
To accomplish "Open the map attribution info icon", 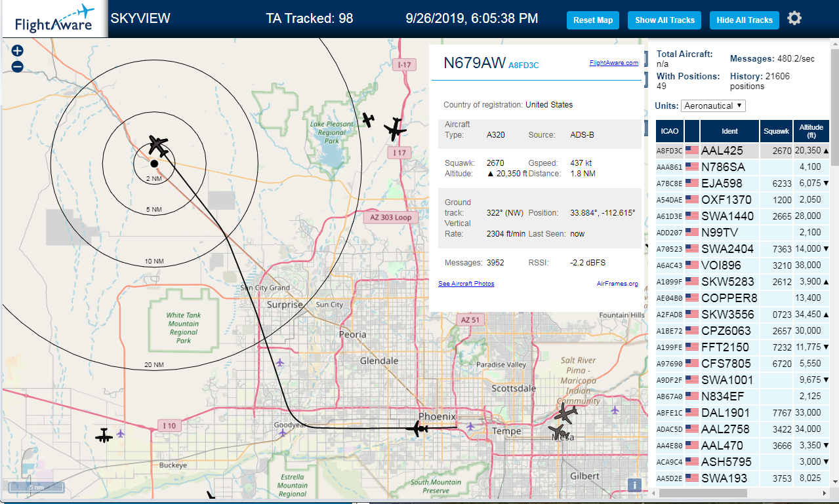I will click(x=634, y=485).
